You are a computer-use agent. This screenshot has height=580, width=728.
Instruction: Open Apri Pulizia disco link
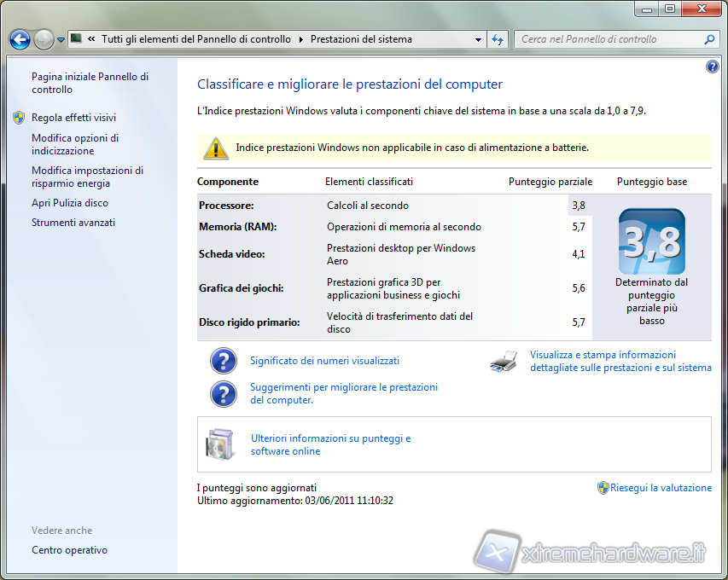click(70, 203)
